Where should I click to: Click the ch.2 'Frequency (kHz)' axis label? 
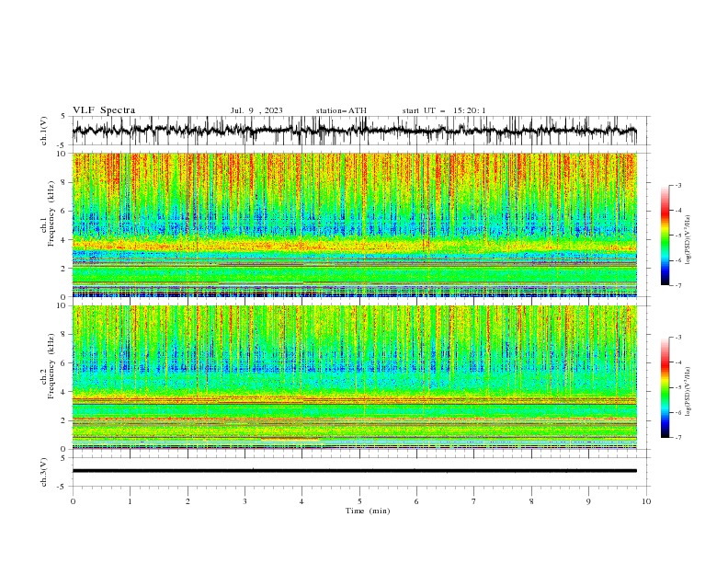(x=51, y=366)
